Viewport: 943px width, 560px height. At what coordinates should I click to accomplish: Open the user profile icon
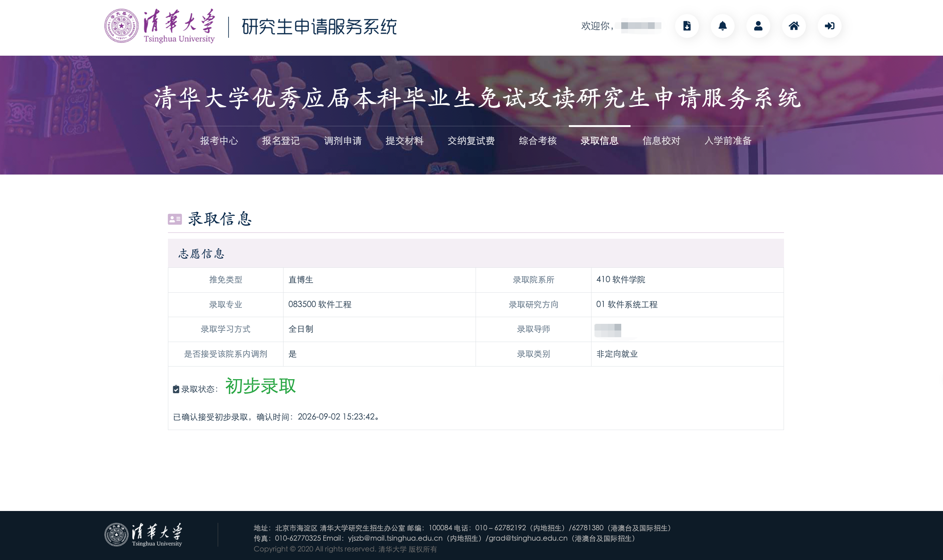(758, 26)
